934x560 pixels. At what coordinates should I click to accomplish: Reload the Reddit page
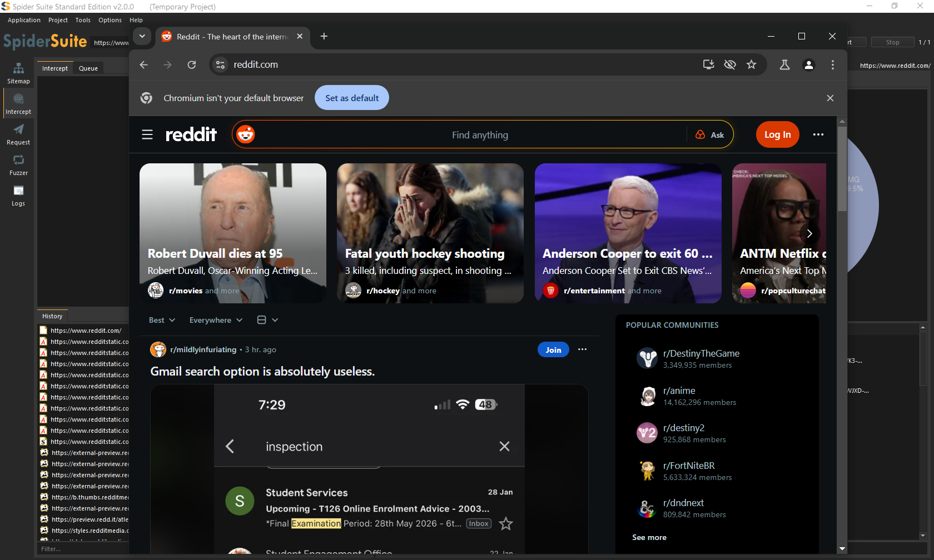pos(192,65)
